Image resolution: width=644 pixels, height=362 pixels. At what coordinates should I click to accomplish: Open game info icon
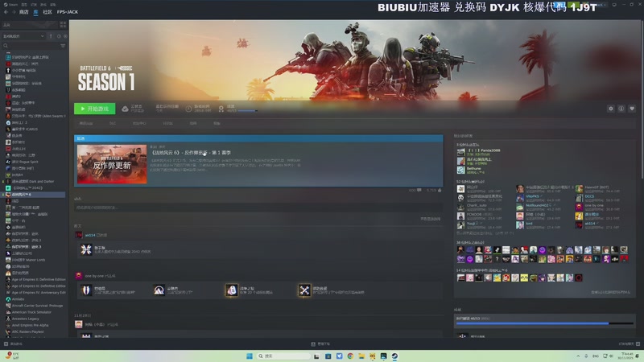pos(621,109)
